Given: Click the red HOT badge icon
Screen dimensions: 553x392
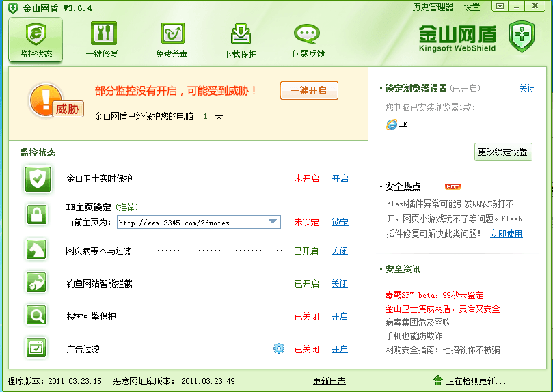Looking at the screenshot, I should (x=453, y=186).
